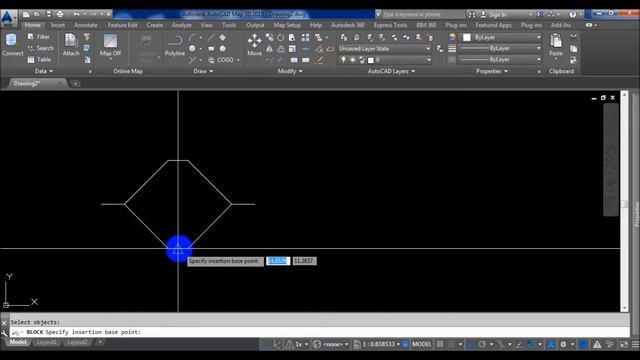This screenshot has height=360, width=640.
Task: Open the AutoCAD application menu logo button
Action: 7,18
